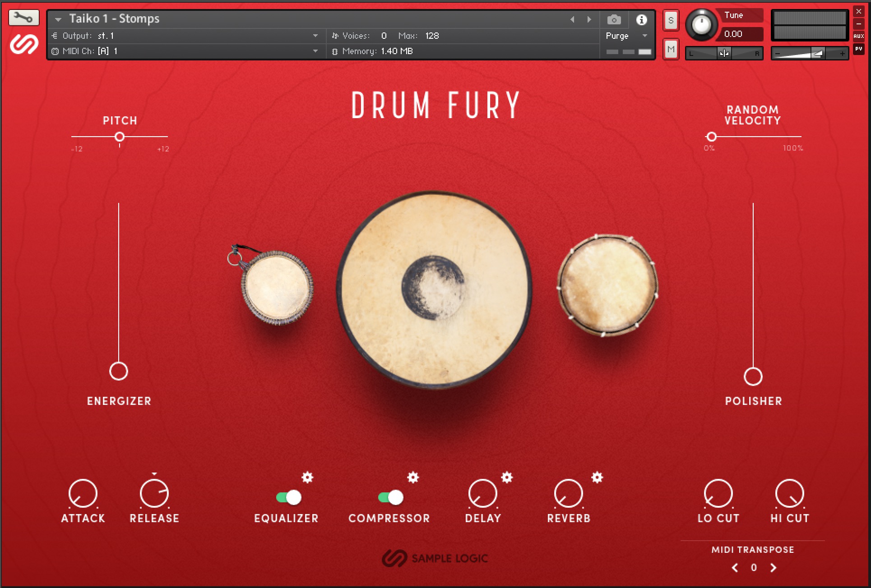The height and width of the screenshot is (588, 871).
Task: Click the header pan slider
Action: point(724,53)
